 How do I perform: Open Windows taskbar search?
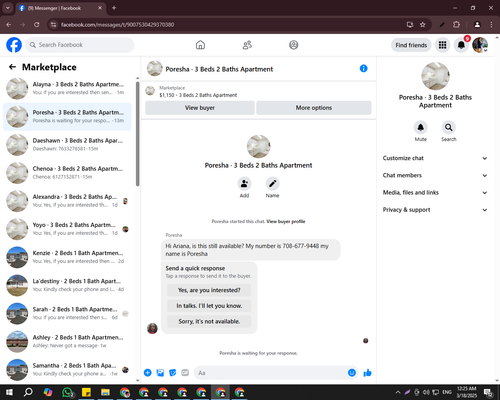[28, 392]
